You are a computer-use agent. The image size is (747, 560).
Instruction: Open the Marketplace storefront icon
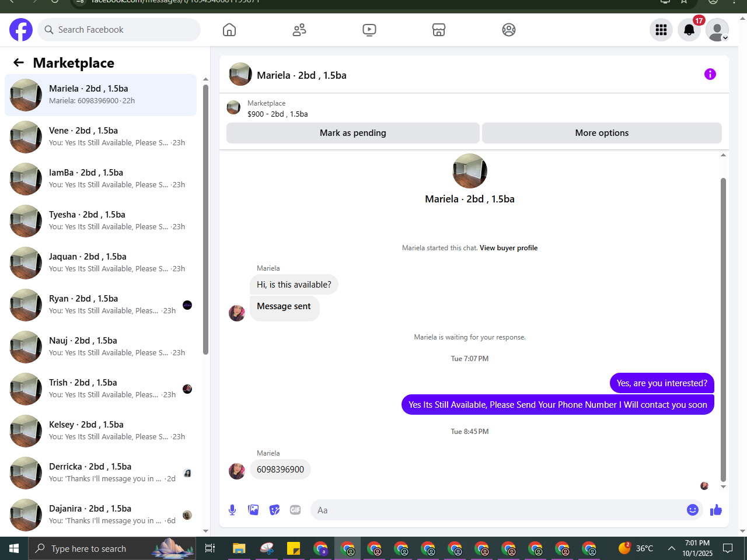point(439,30)
